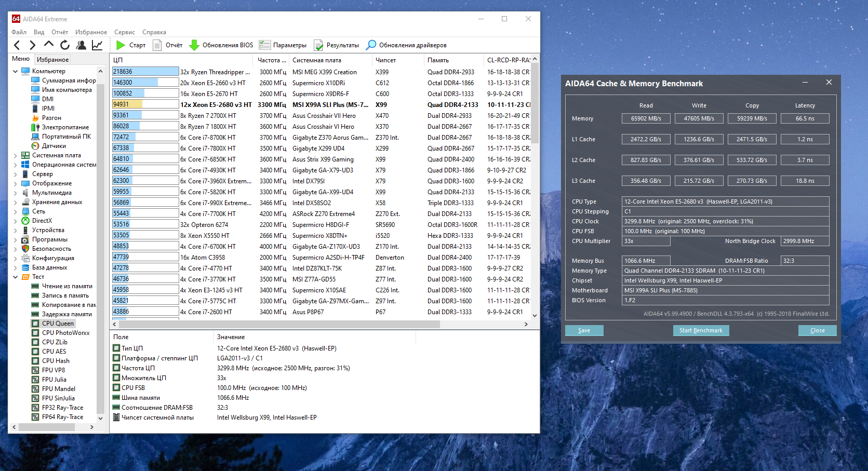Click Обновления драйверов magnifier in the toolbar

pyautogui.click(x=371, y=45)
